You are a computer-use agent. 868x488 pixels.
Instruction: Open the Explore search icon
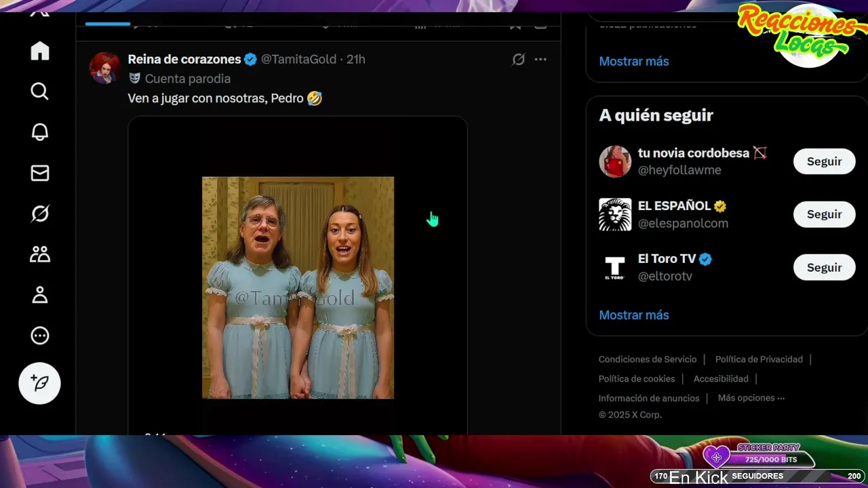40,91
